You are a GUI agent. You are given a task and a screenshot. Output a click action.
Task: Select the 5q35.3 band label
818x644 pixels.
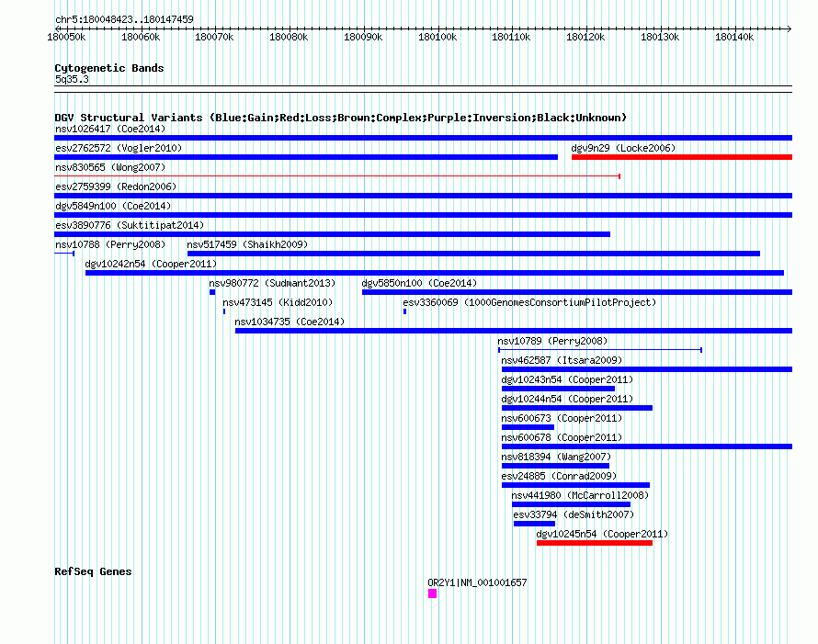[x=72, y=79]
